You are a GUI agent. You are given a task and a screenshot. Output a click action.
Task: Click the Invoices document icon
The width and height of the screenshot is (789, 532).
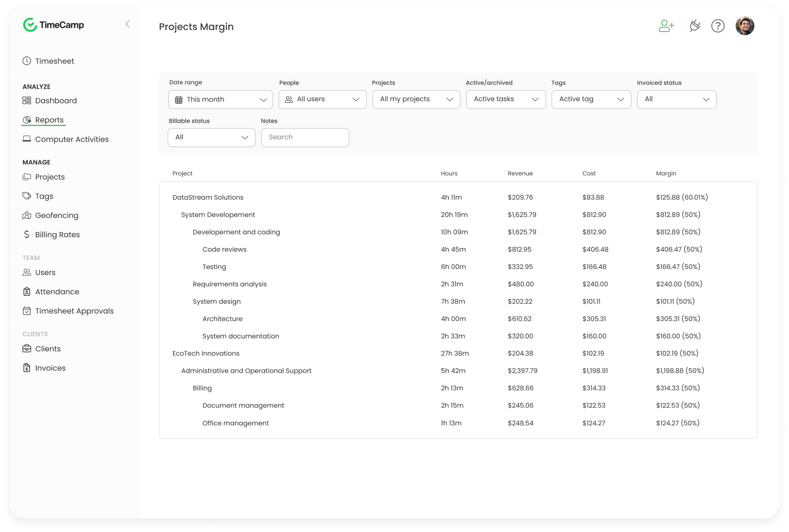27,368
